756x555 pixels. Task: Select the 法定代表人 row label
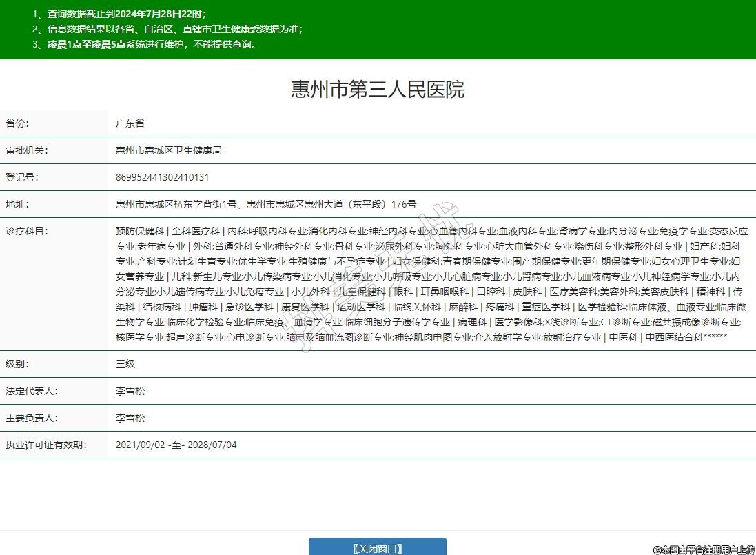coord(31,390)
